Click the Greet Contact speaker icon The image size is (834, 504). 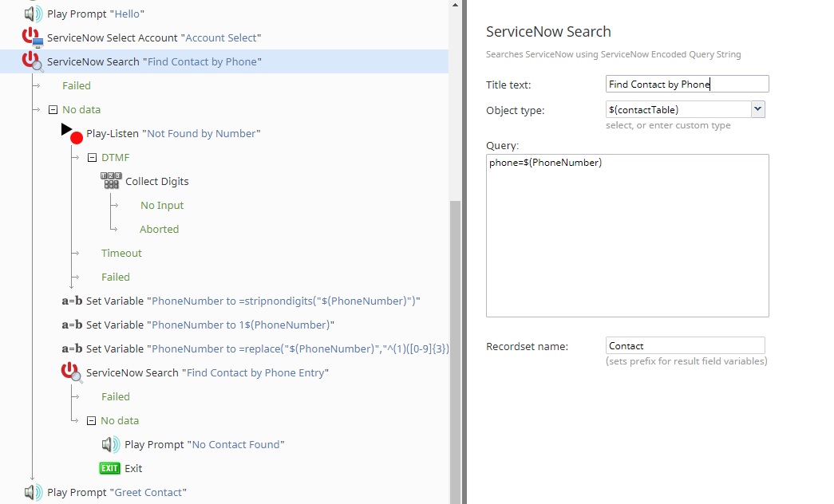(33, 492)
